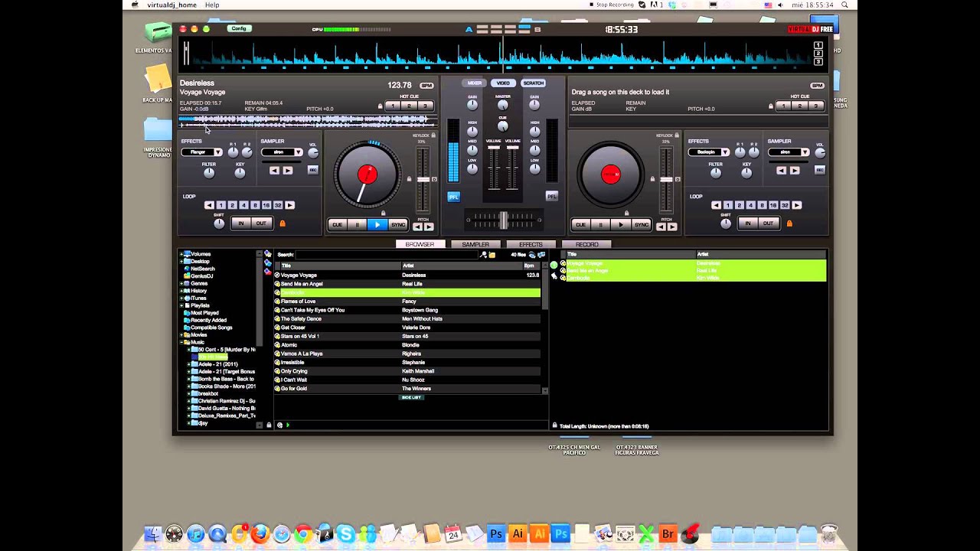Click left deck sampler previous arrow

click(274, 171)
